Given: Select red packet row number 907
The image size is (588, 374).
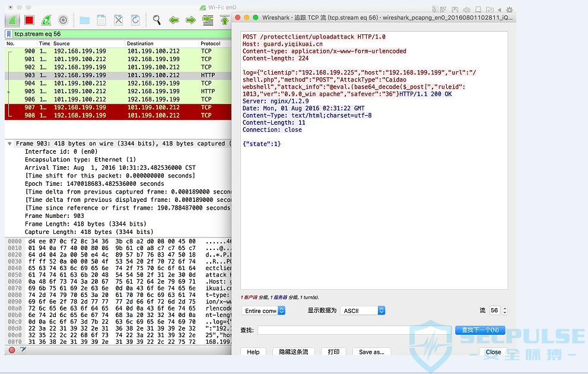Looking at the screenshot, I should (118, 107).
